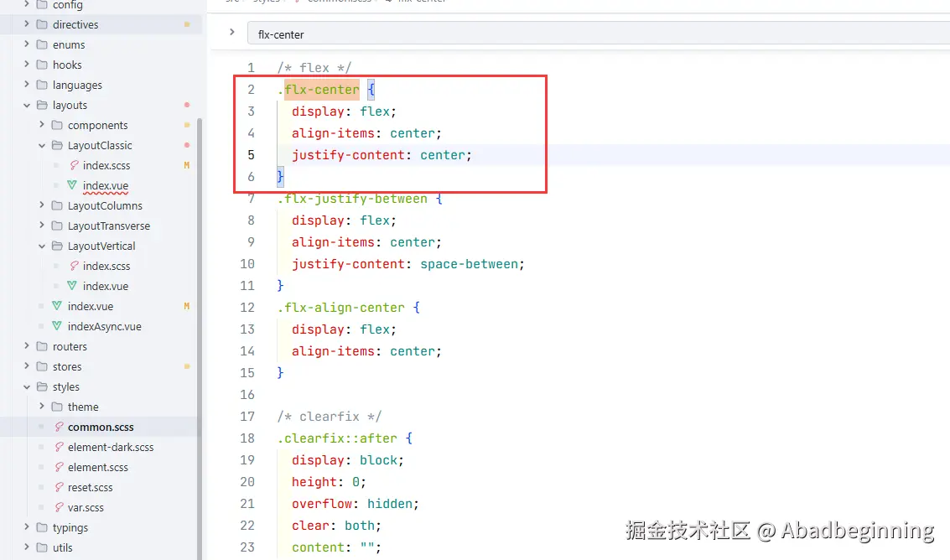
Task: Expand the typings folder chevron
Action: [x=26, y=527]
